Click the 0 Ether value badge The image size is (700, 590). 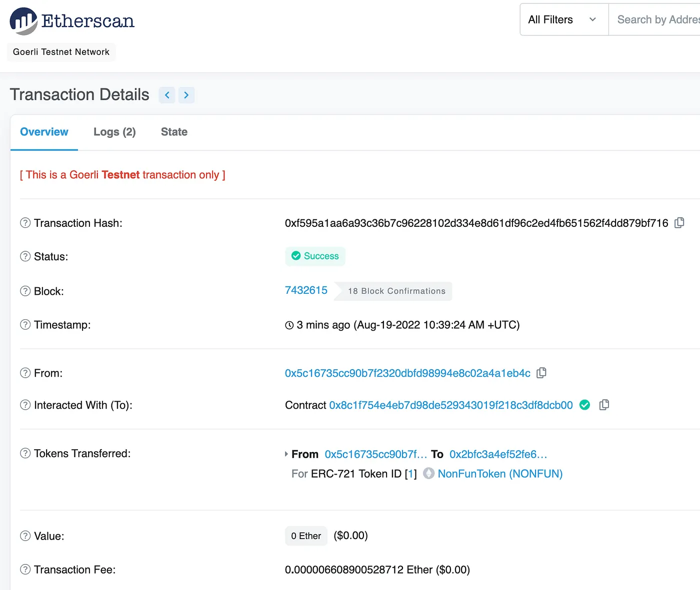pyautogui.click(x=306, y=536)
